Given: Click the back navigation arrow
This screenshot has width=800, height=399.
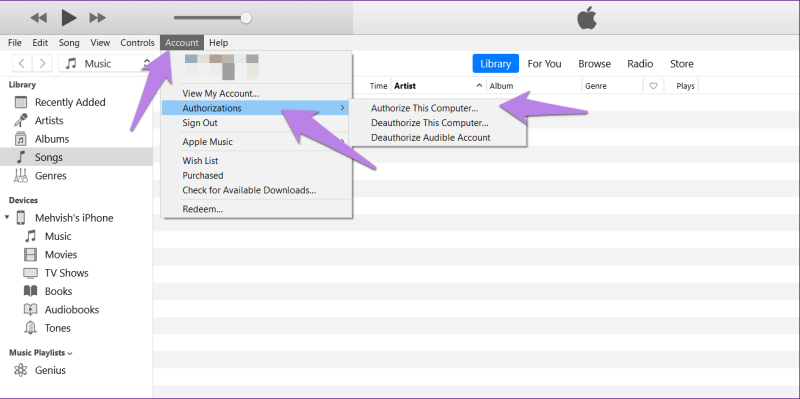Looking at the screenshot, I should point(21,63).
